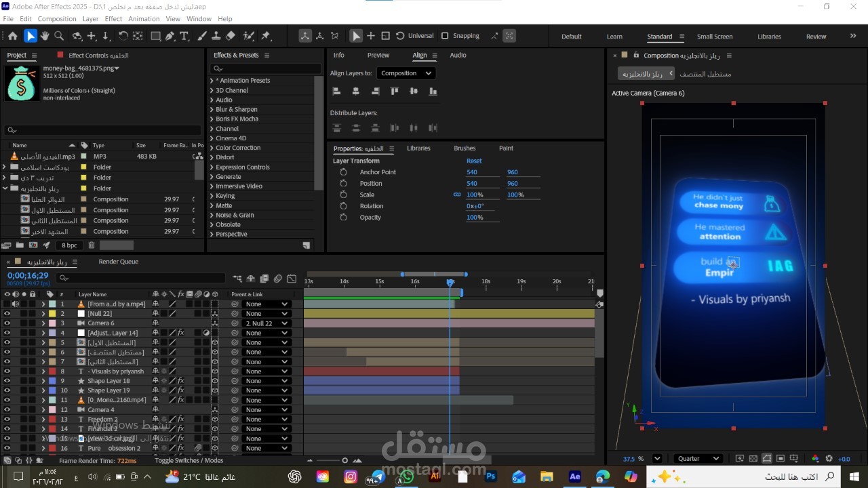Select the Brush tool
This screenshot has width=868, height=488.
(202, 36)
